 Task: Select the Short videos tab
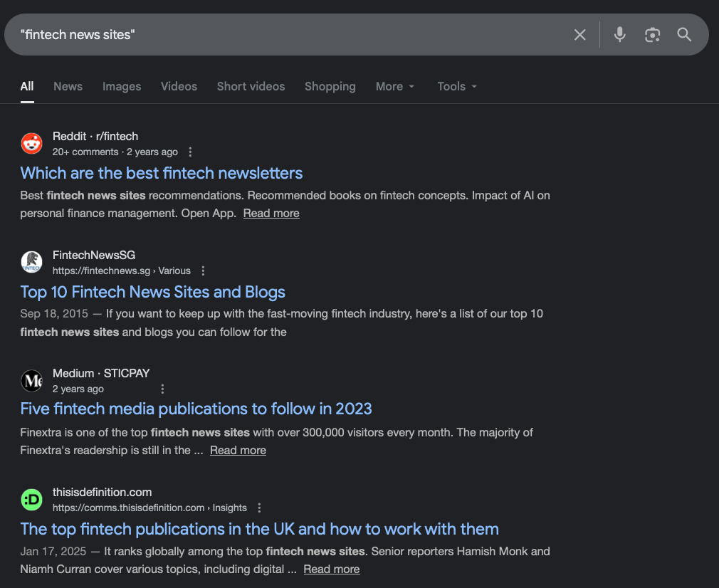(251, 86)
